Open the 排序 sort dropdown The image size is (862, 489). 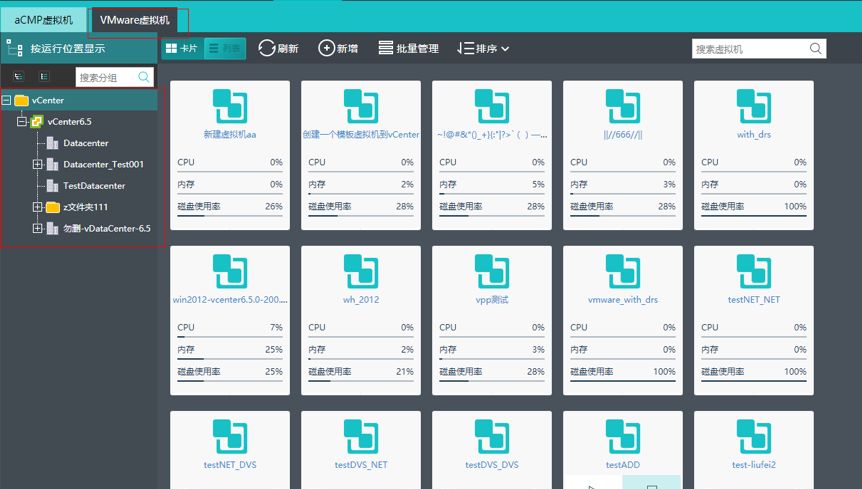coord(483,48)
